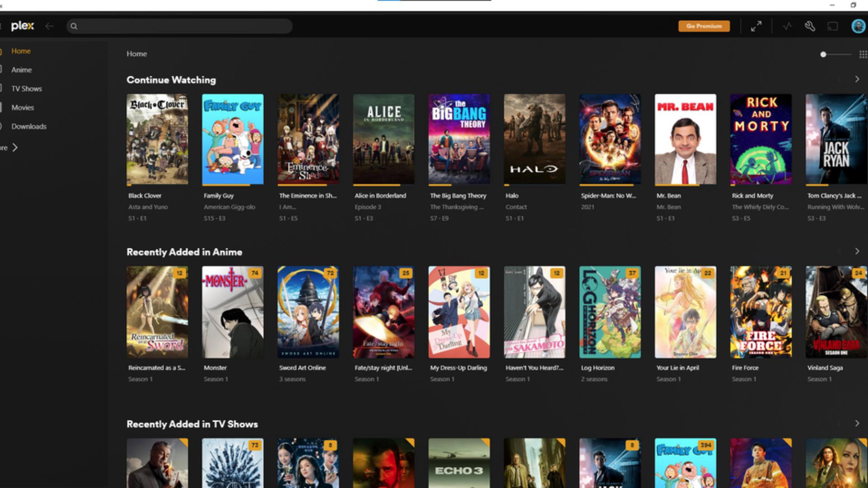Click the Plex logo

point(23,26)
